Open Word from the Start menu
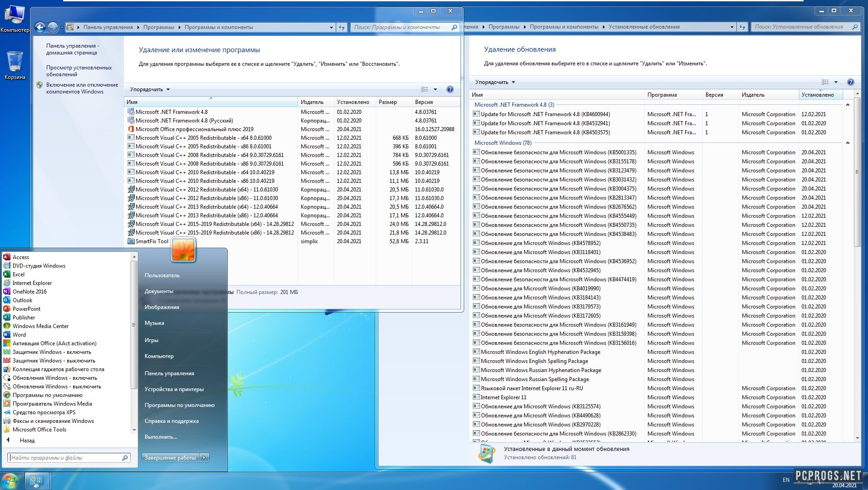This screenshot has width=868, height=490. pos(19,334)
